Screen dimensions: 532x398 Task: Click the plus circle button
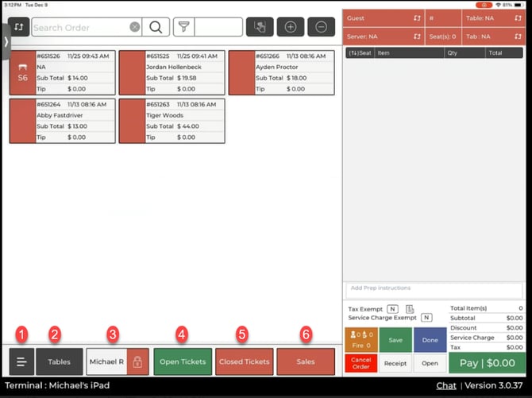pyautogui.click(x=290, y=27)
